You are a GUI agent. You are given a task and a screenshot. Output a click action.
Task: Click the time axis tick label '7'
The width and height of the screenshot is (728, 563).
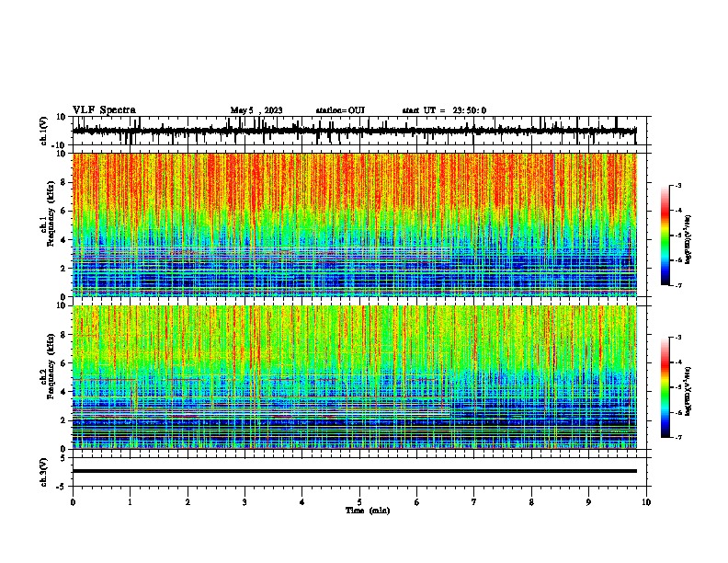(474, 502)
